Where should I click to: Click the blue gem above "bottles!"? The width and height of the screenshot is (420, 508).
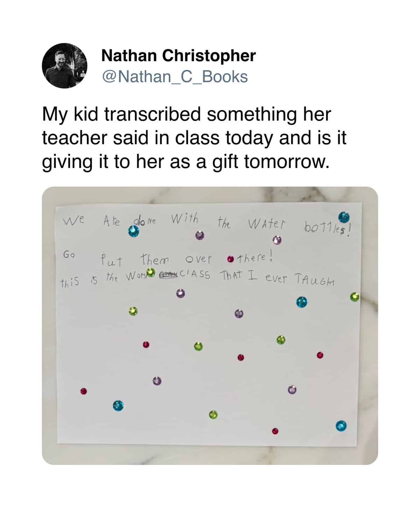(344, 217)
